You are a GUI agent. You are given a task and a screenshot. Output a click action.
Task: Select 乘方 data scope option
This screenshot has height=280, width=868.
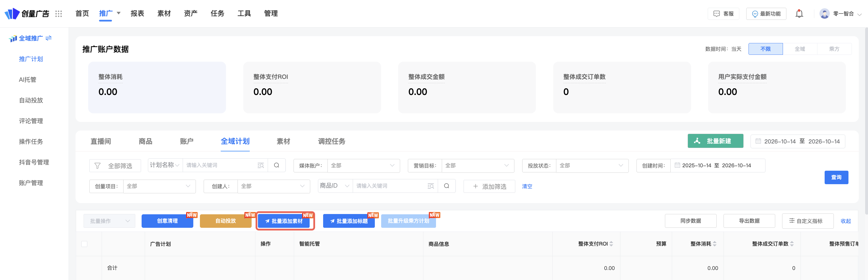click(x=834, y=49)
